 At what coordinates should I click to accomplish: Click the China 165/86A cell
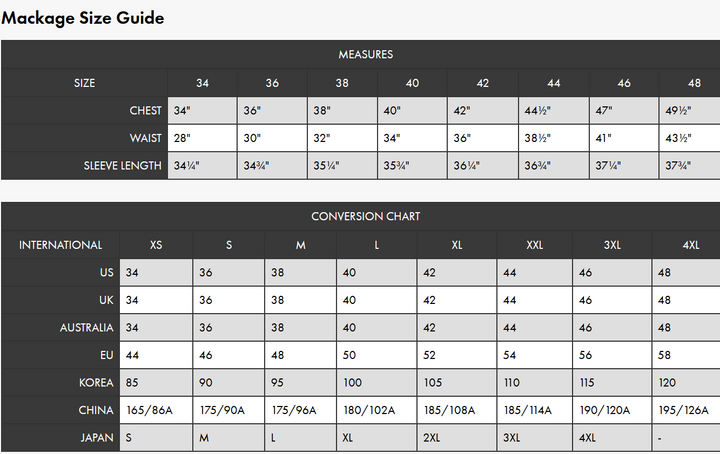[156, 410]
